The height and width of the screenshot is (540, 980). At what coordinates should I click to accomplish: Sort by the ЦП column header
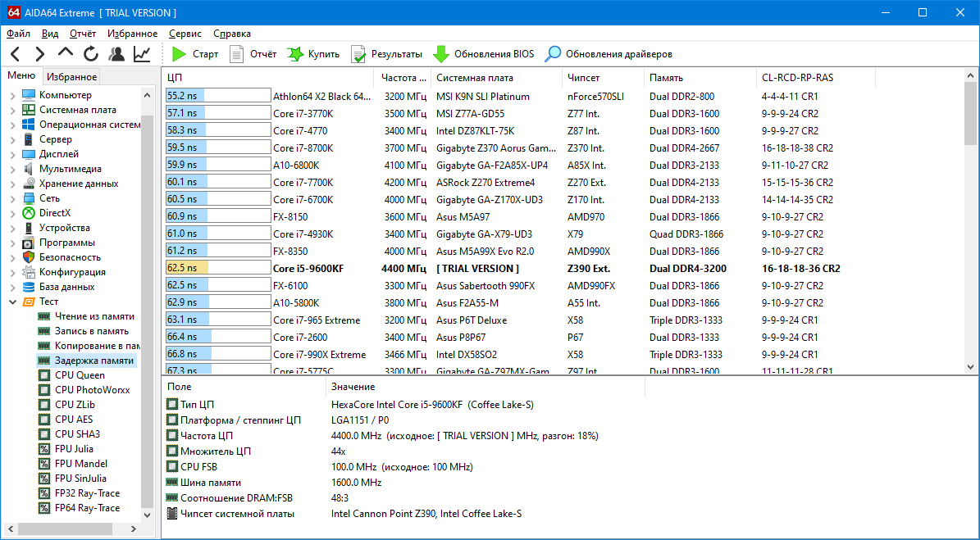[x=268, y=78]
